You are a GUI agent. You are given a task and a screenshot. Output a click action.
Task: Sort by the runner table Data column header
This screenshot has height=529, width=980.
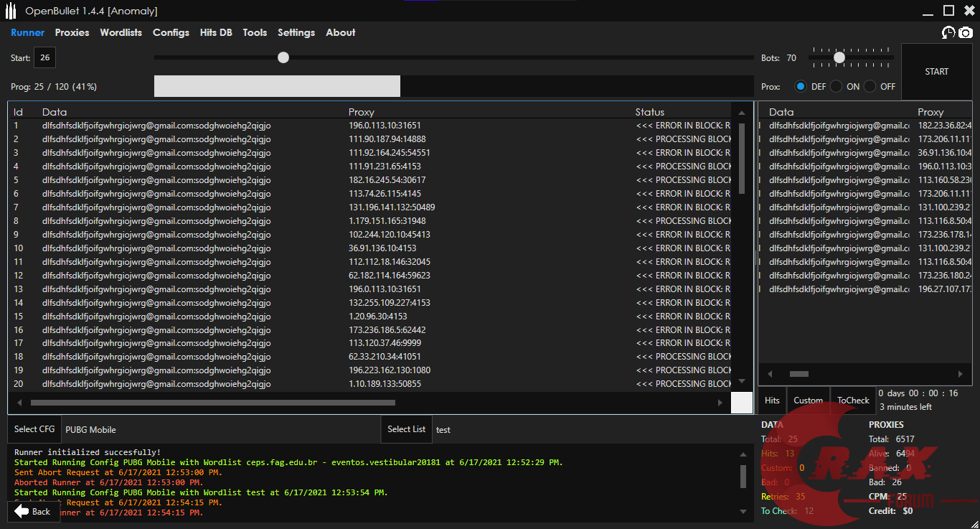(x=55, y=112)
